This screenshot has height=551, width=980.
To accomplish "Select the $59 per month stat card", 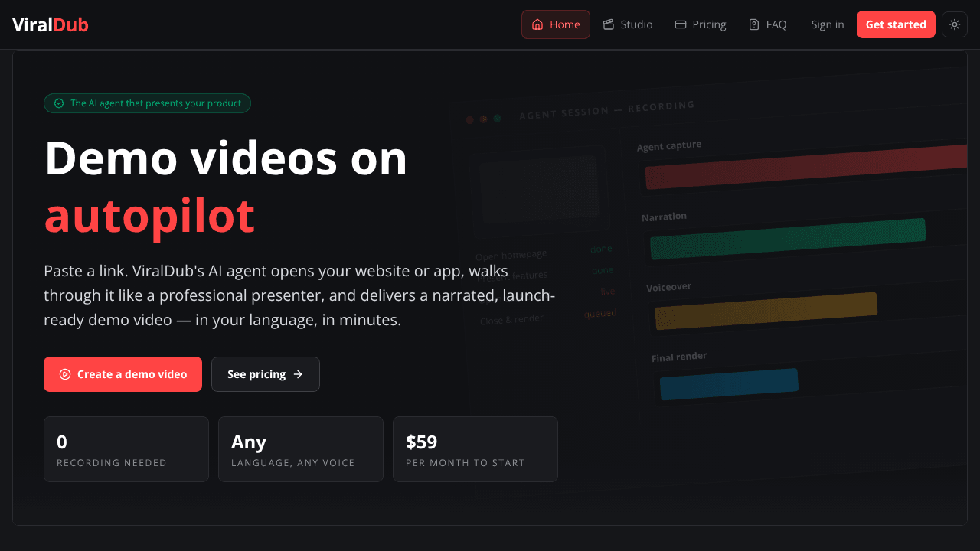I will click(x=475, y=449).
